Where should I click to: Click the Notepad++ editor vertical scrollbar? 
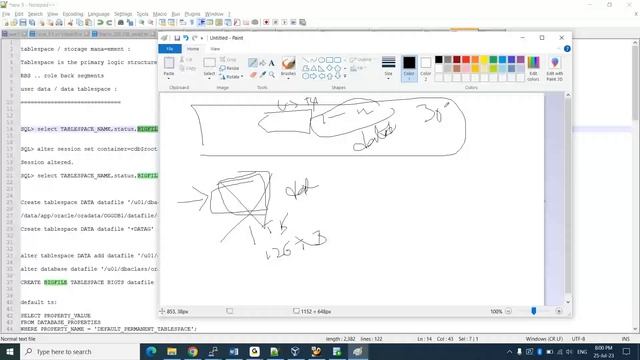(636, 186)
